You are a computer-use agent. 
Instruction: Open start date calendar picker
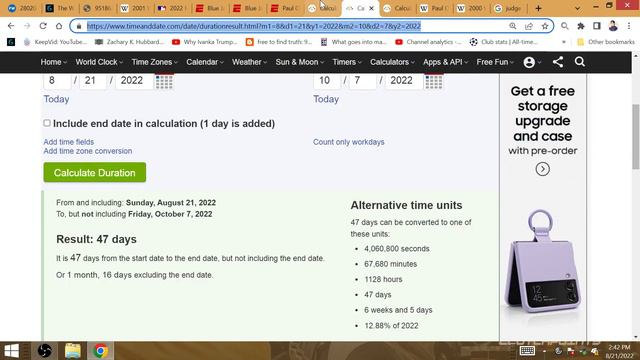tap(164, 81)
